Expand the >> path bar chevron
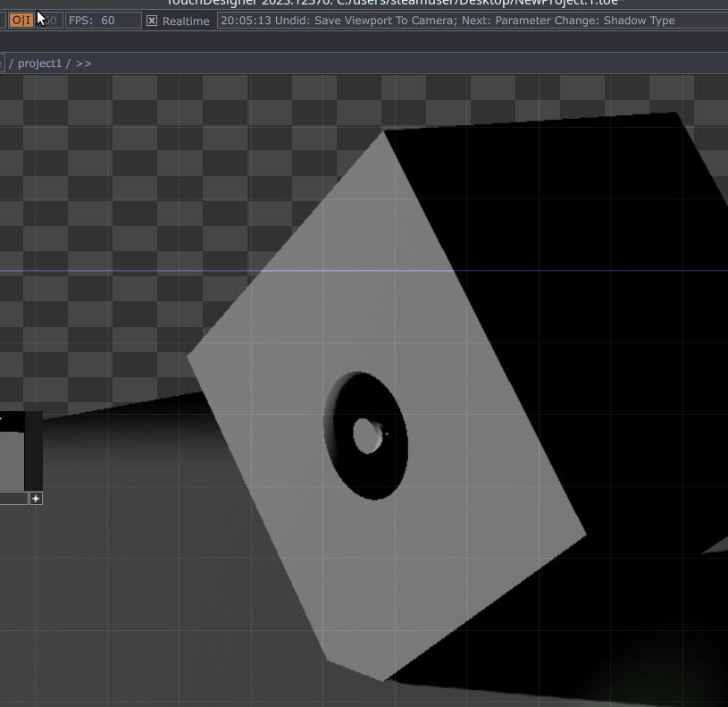 pos(83,63)
